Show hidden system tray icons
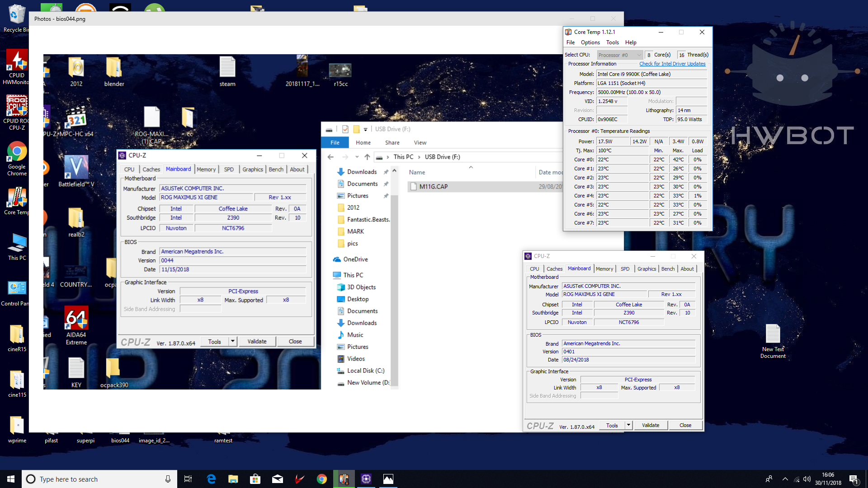Screen dimensions: 868x488 click(785, 479)
